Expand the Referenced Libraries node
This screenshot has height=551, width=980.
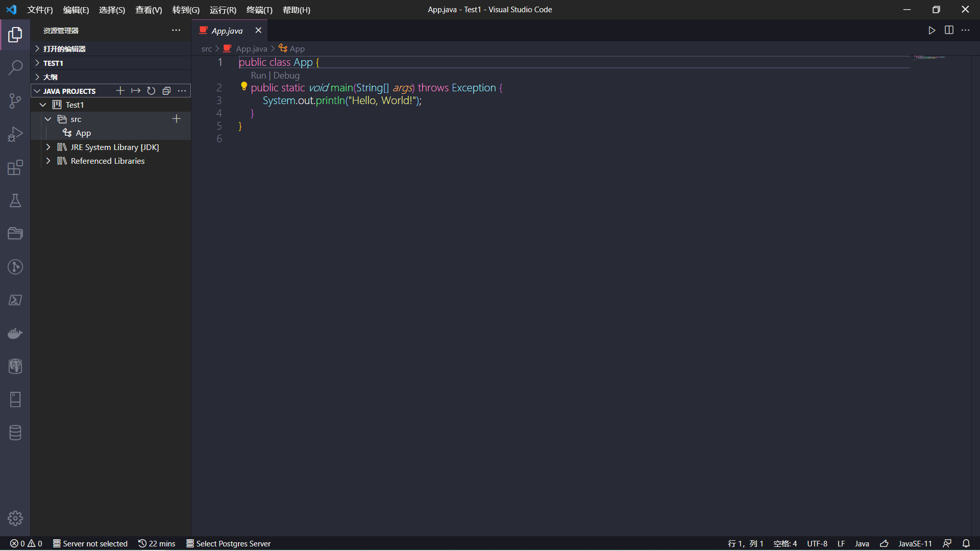tap(48, 161)
